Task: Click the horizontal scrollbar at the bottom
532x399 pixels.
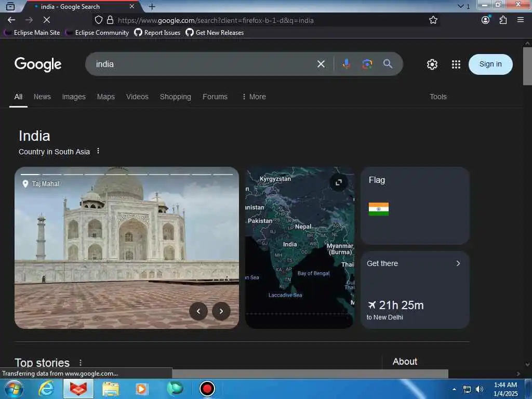Action: 310,374
